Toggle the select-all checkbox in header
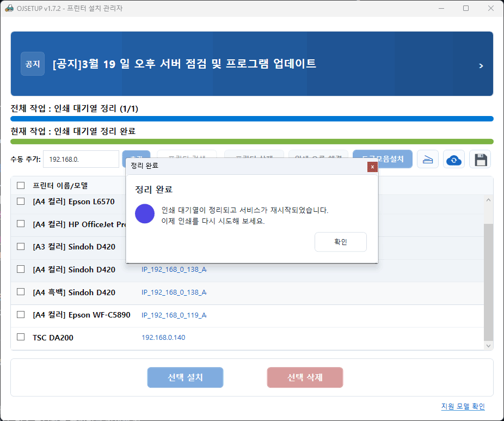 pyautogui.click(x=21, y=185)
